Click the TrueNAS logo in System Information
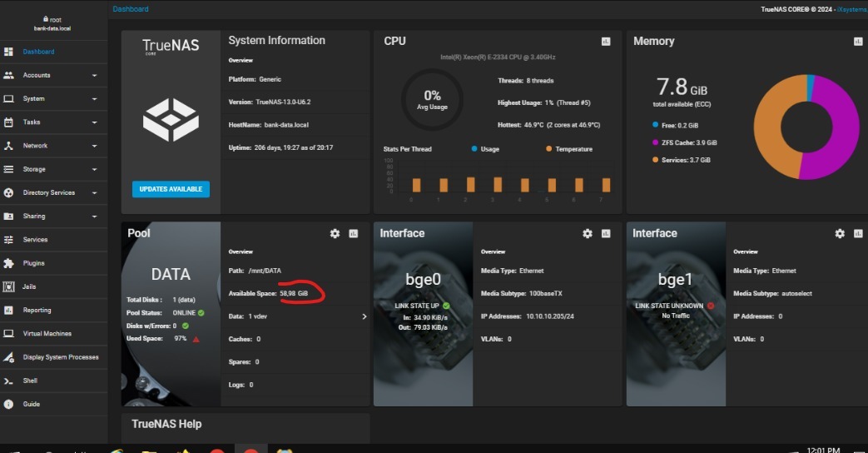 (171, 46)
